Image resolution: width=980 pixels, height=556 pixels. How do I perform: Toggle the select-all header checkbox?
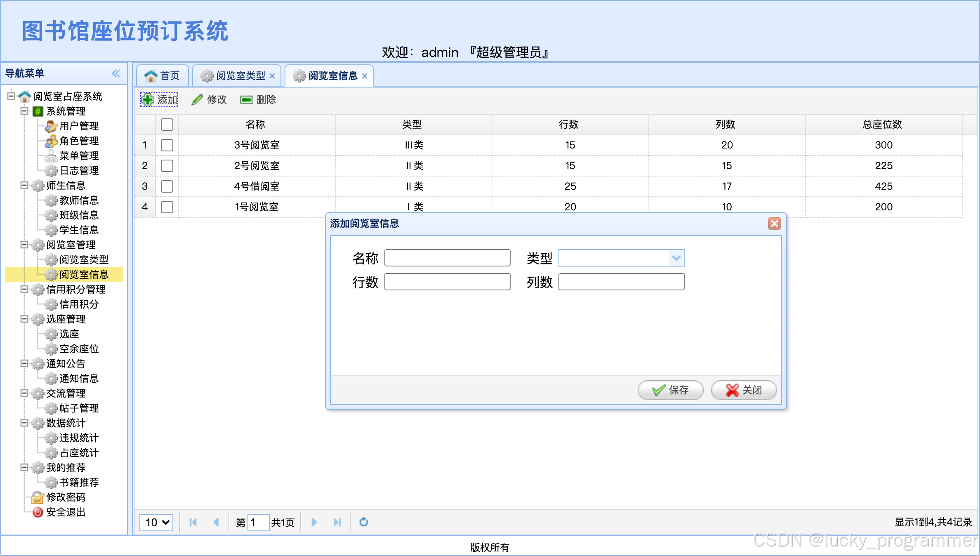167,124
